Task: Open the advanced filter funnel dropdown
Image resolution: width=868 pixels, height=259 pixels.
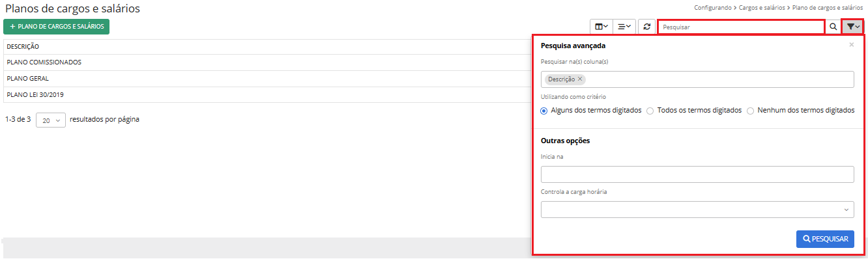Action: click(x=852, y=27)
